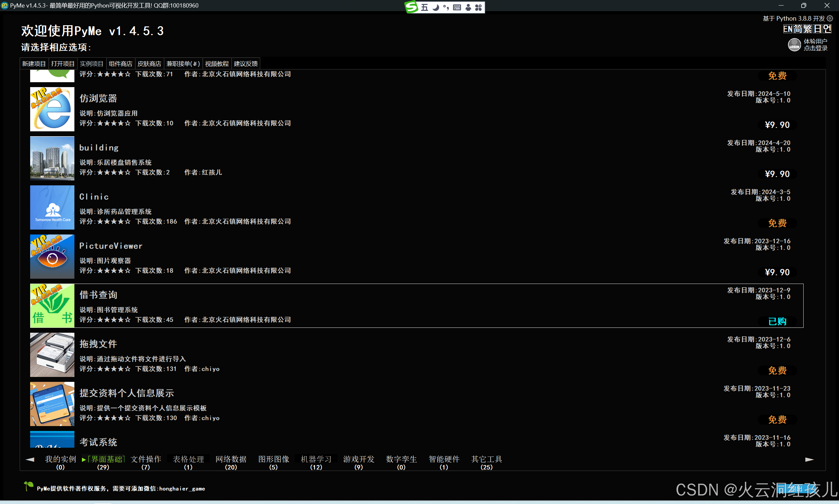Open settings via the gear icon
Viewport: 839px width, 504px height.
click(x=829, y=18)
